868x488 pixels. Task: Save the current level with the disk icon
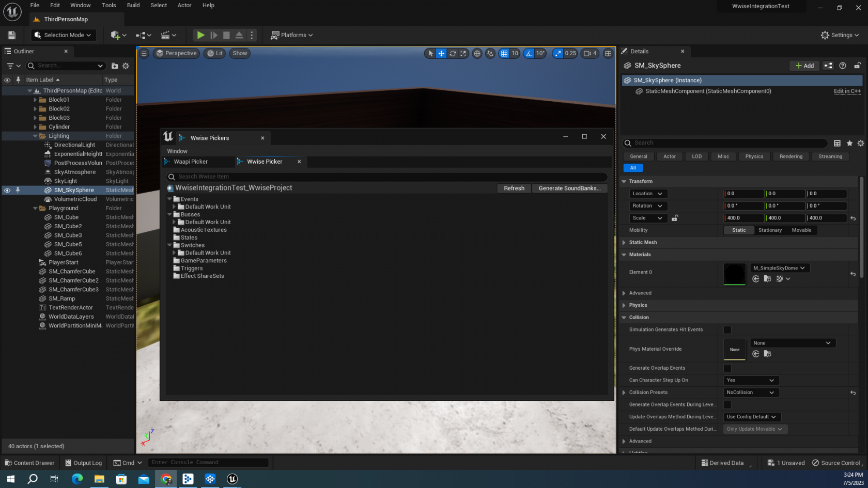click(x=11, y=35)
